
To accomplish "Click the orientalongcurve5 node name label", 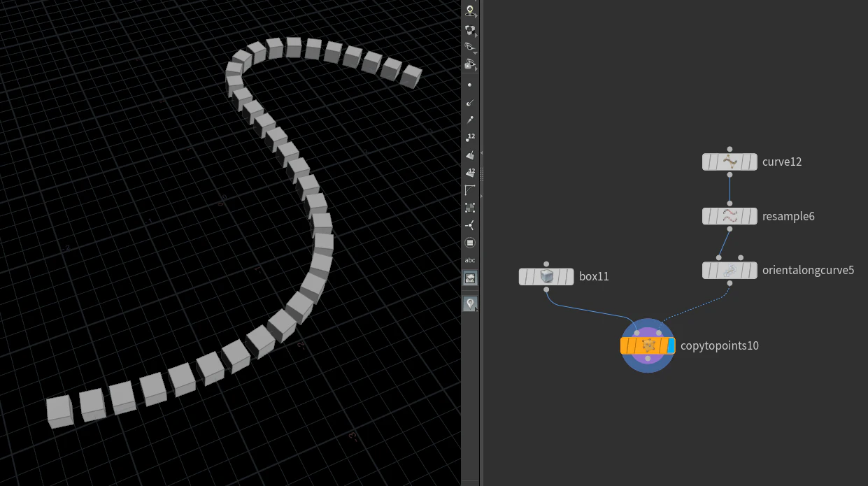I will click(x=808, y=270).
